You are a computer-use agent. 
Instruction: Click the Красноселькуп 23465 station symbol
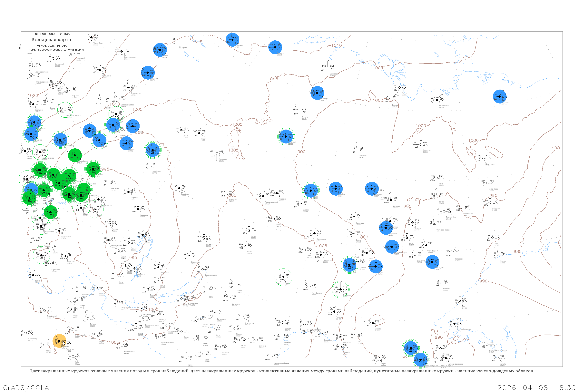tap(122, 52)
